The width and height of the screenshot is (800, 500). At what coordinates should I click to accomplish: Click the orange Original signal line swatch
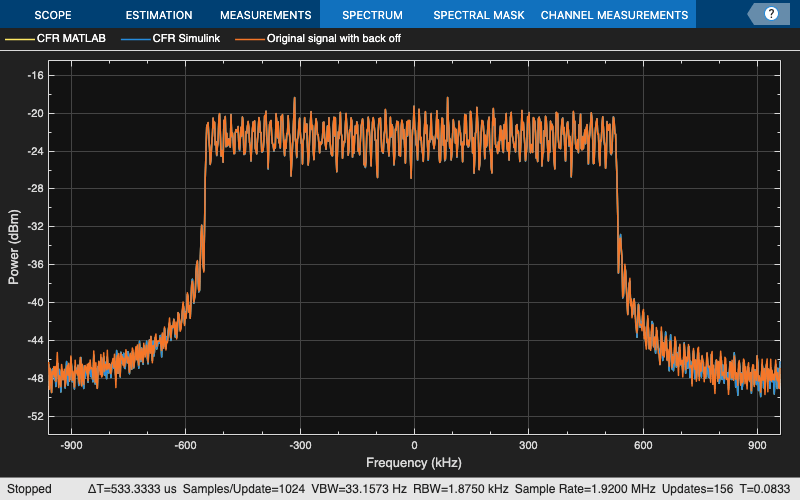(250, 39)
